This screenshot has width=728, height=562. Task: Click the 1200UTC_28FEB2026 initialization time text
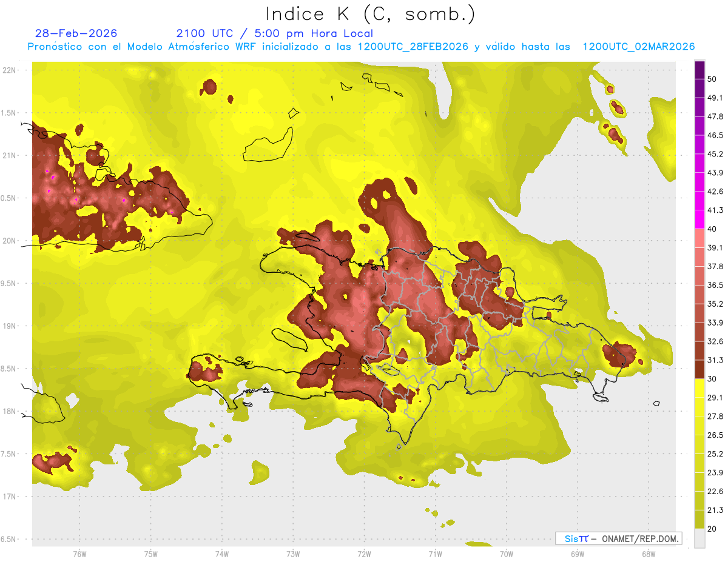(x=413, y=47)
